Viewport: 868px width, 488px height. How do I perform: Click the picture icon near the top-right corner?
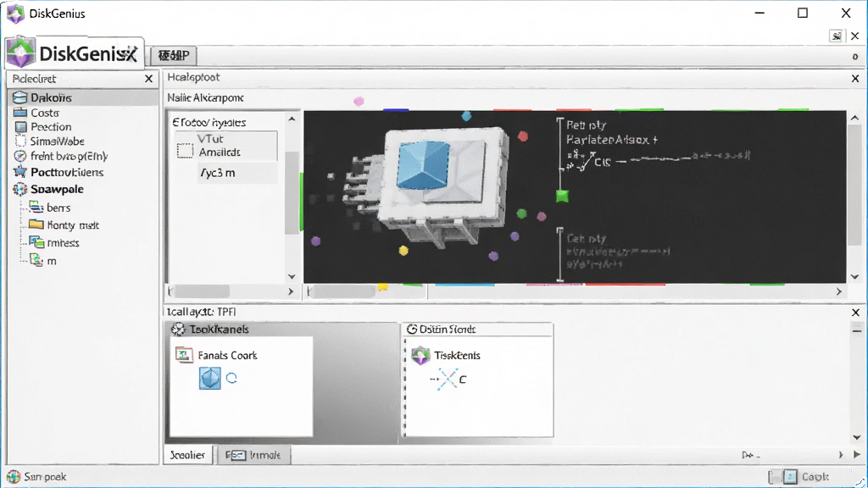[x=837, y=36]
